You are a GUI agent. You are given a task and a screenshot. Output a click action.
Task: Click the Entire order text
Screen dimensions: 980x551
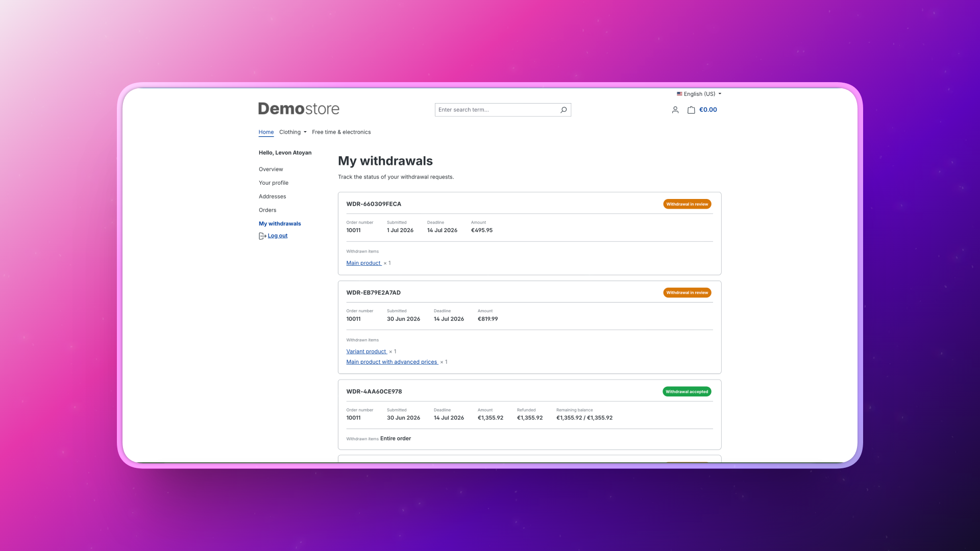[396, 439]
